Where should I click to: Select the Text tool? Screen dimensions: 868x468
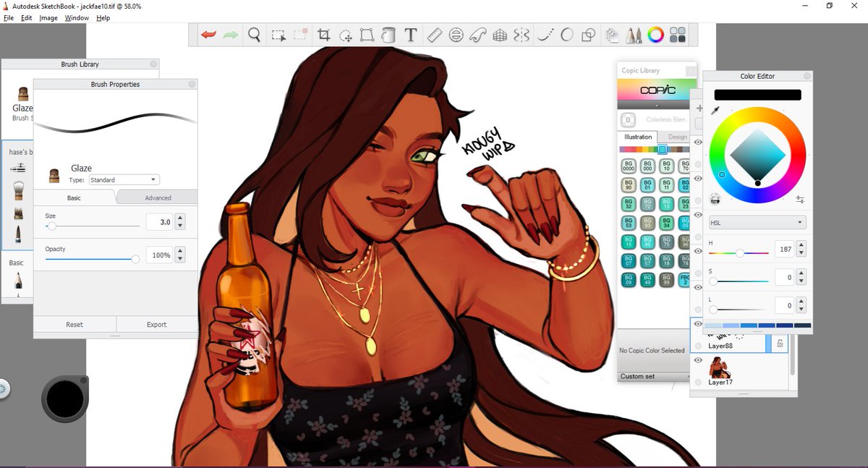(410, 34)
